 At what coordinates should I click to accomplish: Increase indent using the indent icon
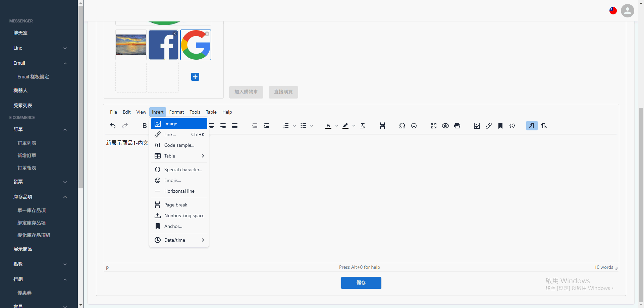(266, 126)
